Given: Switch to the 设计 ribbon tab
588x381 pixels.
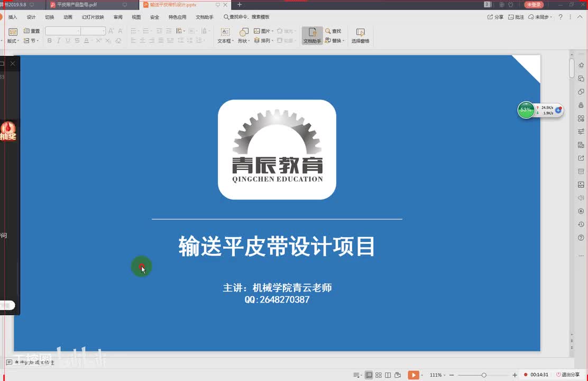Looking at the screenshot, I should tap(31, 17).
